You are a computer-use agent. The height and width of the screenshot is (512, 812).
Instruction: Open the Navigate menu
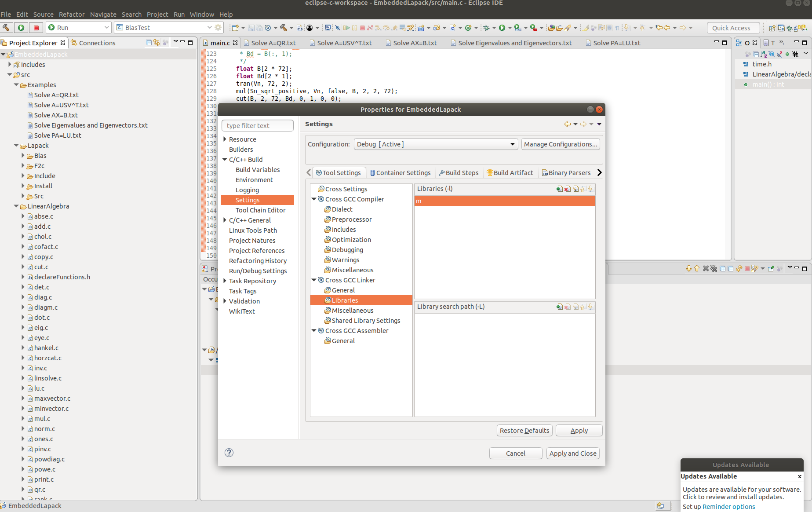(x=103, y=15)
